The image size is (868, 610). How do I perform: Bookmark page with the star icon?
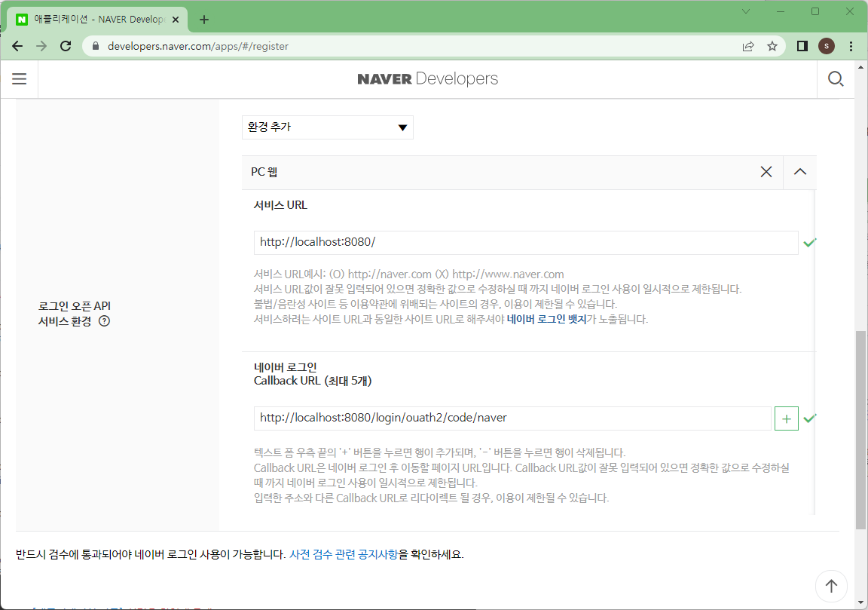[x=772, y=46]
